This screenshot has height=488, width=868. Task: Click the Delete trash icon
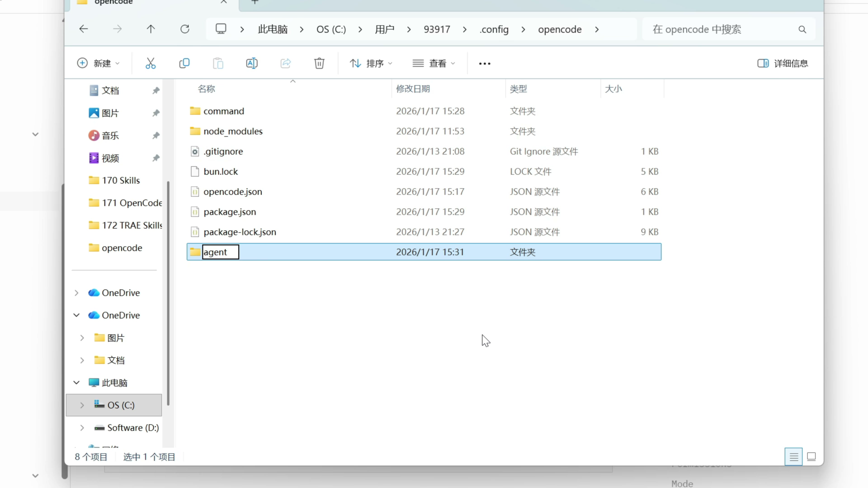coord(319,63)
